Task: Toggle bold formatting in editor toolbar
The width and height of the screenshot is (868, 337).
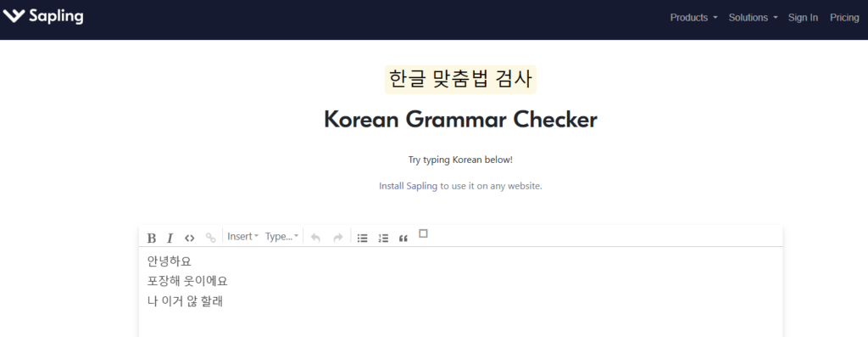Action: click(x=151, y=239)
